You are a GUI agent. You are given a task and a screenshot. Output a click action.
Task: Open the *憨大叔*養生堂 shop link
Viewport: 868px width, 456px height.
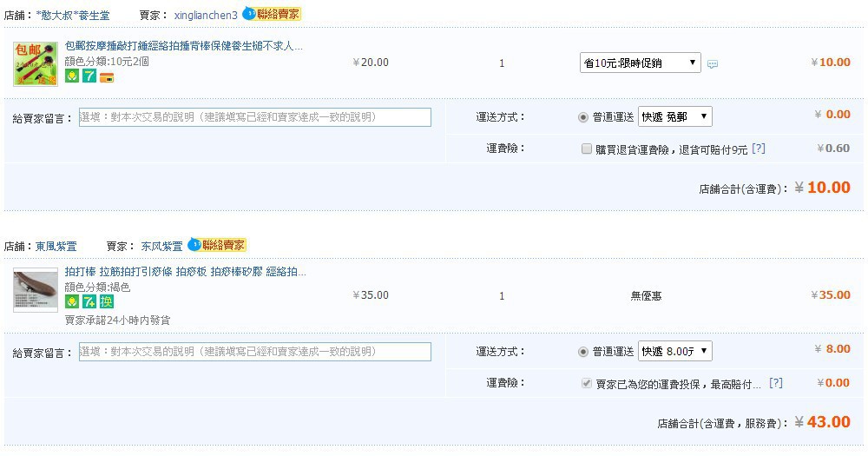[73, 16]
